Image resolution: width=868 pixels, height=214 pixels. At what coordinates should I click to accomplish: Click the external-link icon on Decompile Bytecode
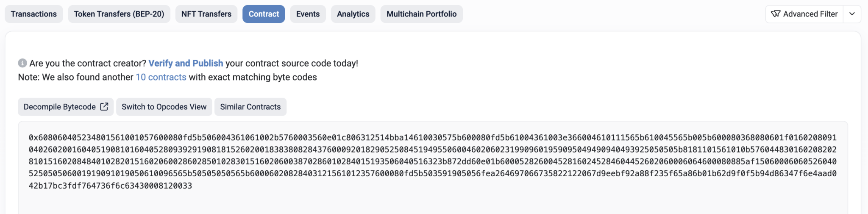pos(104,107)
